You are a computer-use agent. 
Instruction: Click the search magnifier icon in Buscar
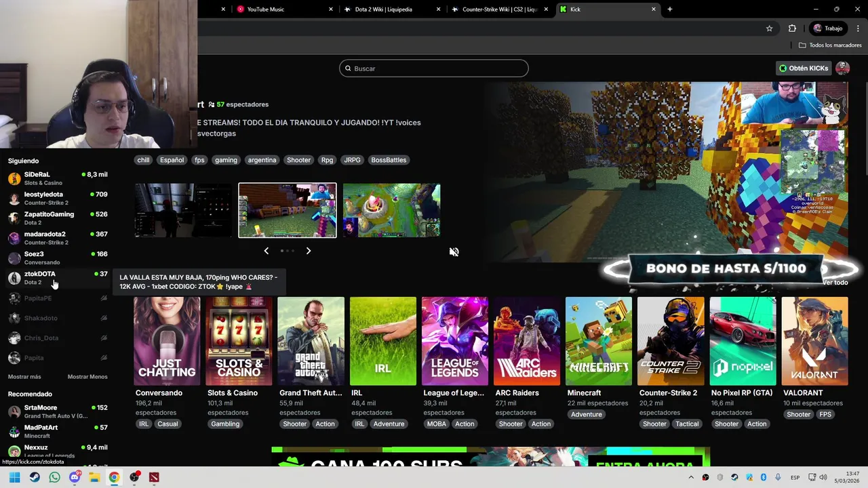tap(348, 68)
